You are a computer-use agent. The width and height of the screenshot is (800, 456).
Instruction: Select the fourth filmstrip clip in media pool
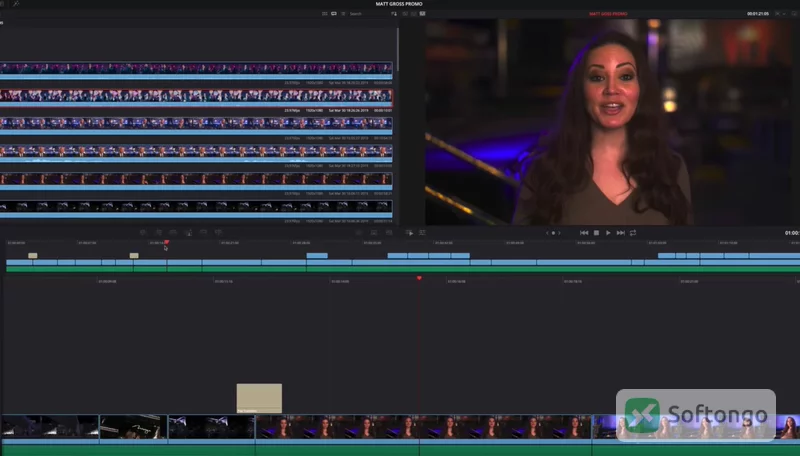click(x=196, y=153)
